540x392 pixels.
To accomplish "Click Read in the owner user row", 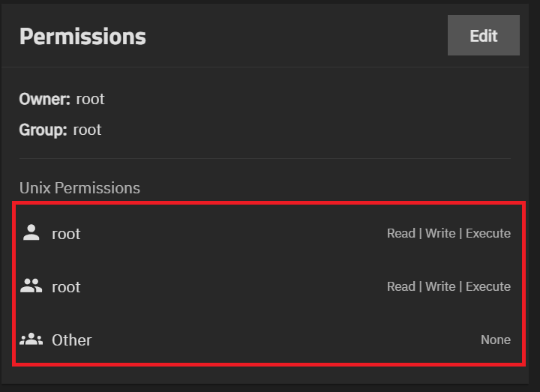I will coord(401,233).
